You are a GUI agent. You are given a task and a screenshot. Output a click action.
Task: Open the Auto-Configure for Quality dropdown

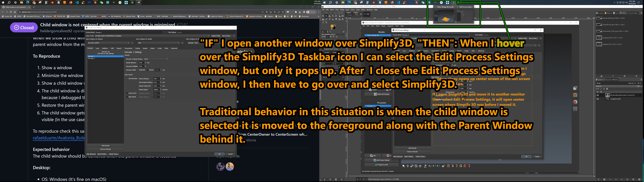[x=159, y=43]
